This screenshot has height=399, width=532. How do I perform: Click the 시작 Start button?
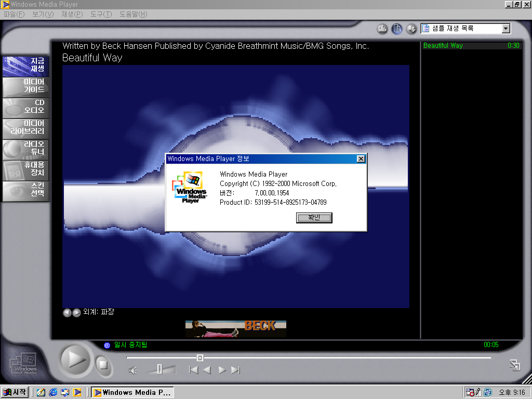coord(14,392)
